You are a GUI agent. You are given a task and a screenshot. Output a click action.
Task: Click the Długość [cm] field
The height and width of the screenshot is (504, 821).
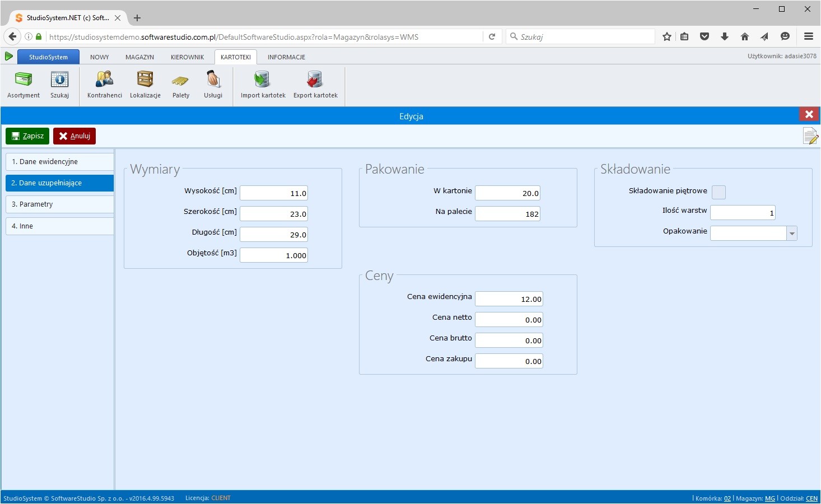pos(274,235)
